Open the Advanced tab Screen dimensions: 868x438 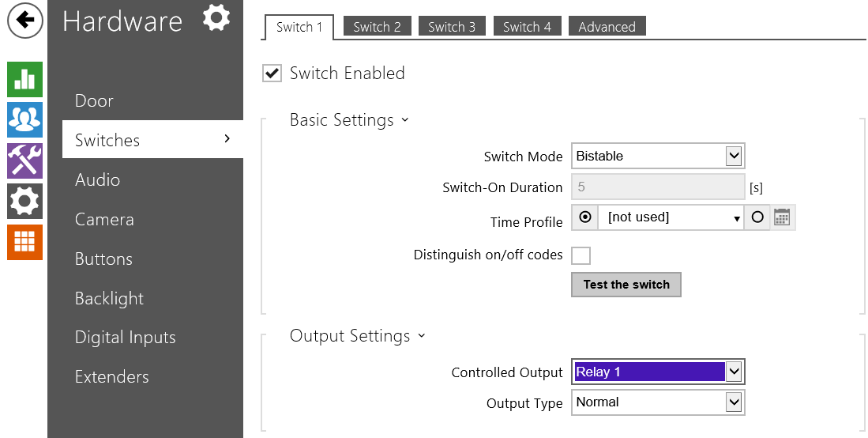(x=607, y=27)
